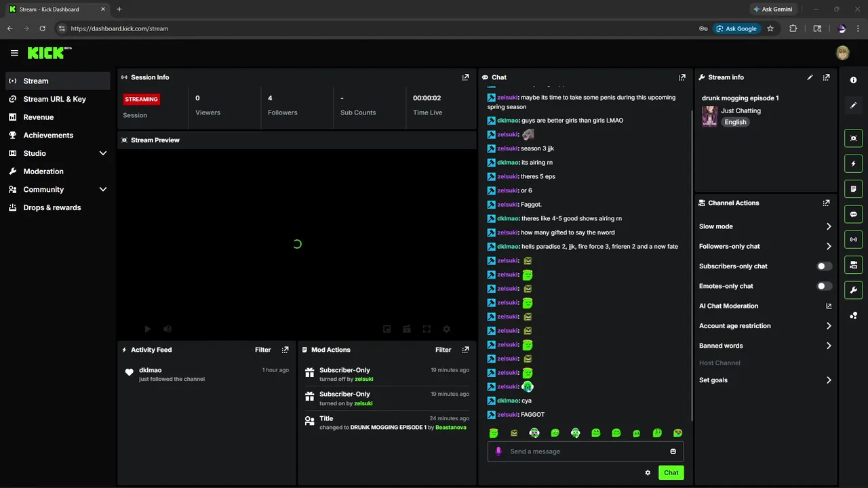Expand the Studio sidebar section chevron

click(103, 153)
